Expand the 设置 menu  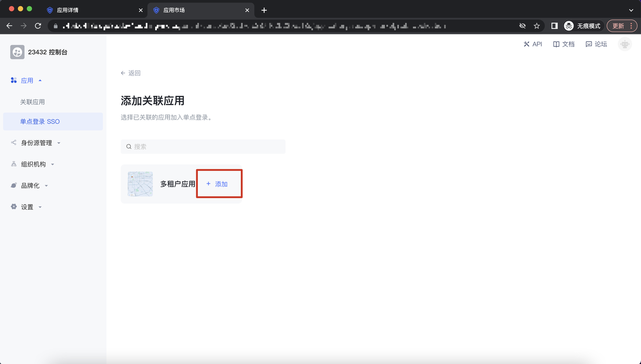click(x=27, y=207)
